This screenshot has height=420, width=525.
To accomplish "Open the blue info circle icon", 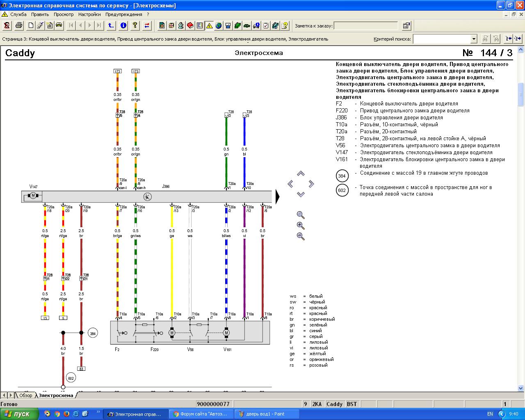I will tap(123, 25).
